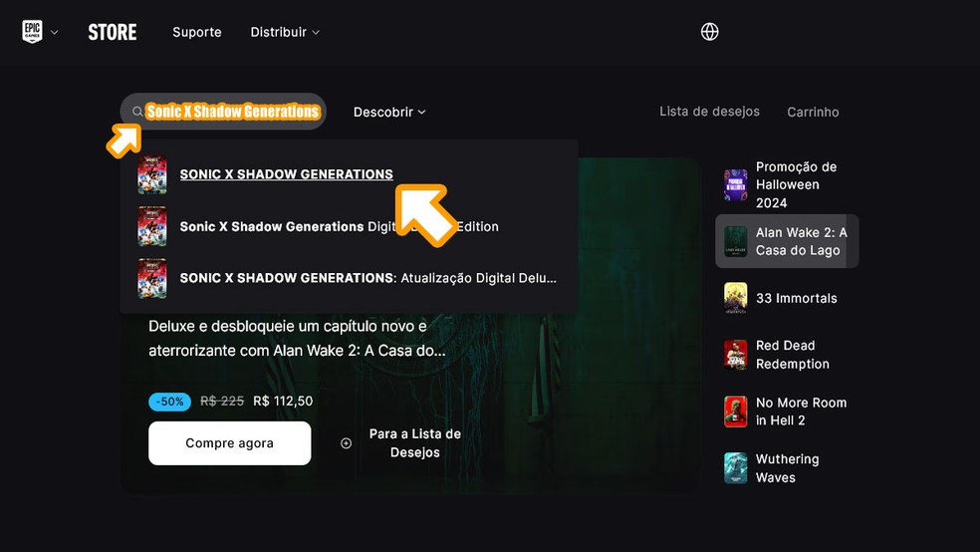Open Digital Deluxe Edition result thumbnail
980x552 pixels.
(151, 226)
